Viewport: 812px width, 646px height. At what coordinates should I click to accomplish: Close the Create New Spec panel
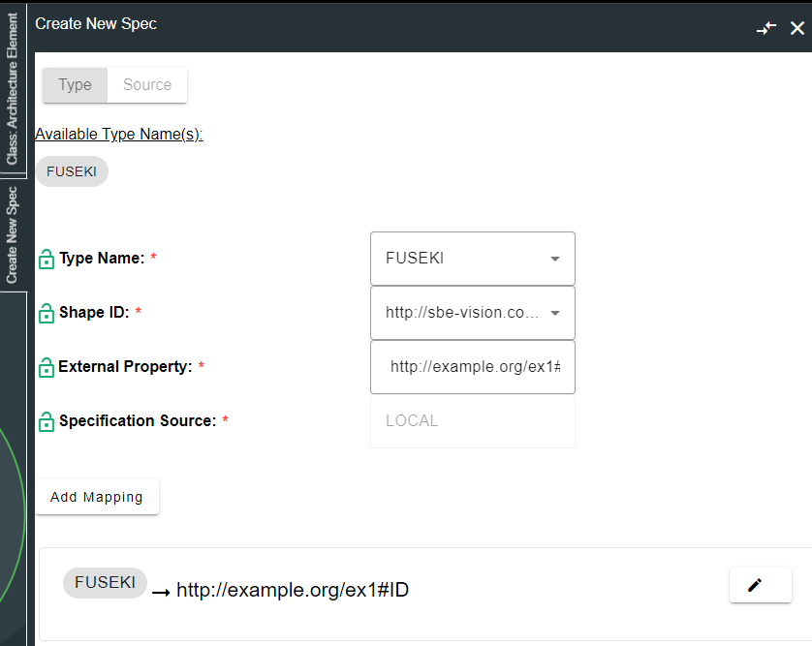[797, 28]
